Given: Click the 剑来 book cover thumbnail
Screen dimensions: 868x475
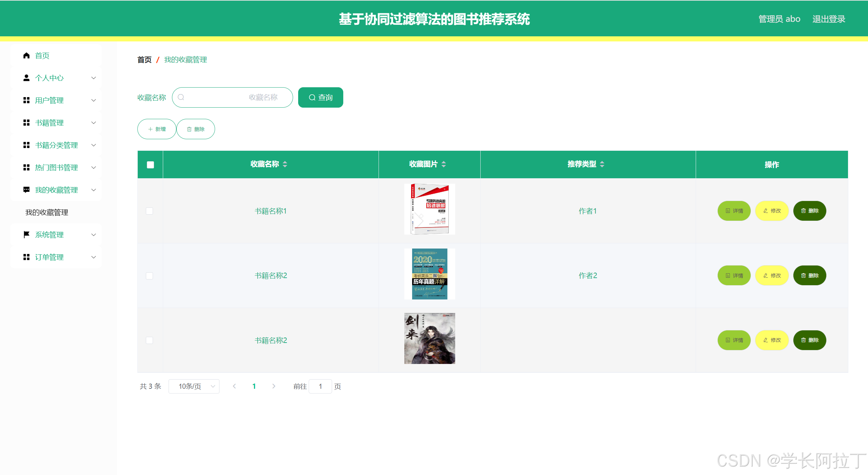Looking at the screenshot, I should coord(429,338).
